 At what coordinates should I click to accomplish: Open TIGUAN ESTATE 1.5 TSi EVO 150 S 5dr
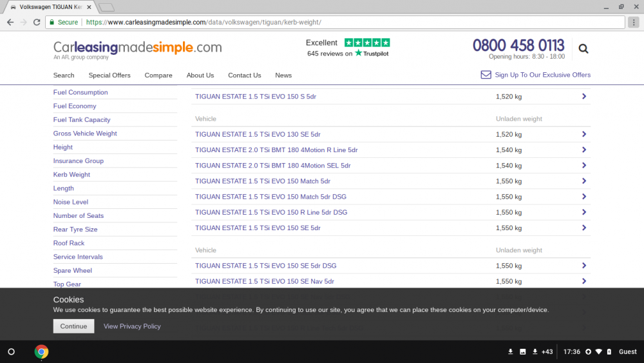coord(256,97)
